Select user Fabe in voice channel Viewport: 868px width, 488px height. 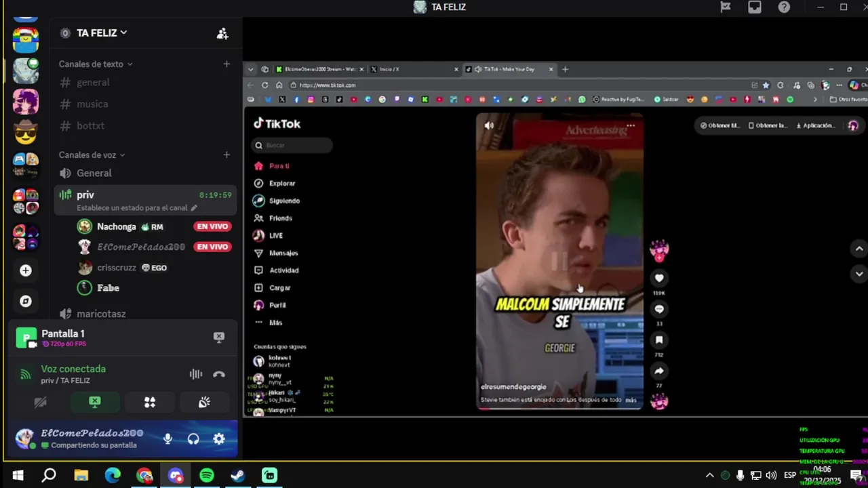(108, 288)
